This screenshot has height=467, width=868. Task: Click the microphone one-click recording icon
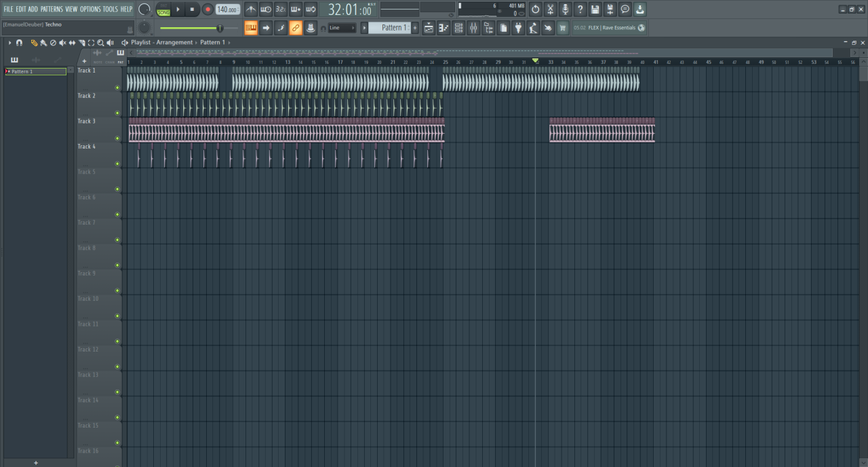pos(565,10)
